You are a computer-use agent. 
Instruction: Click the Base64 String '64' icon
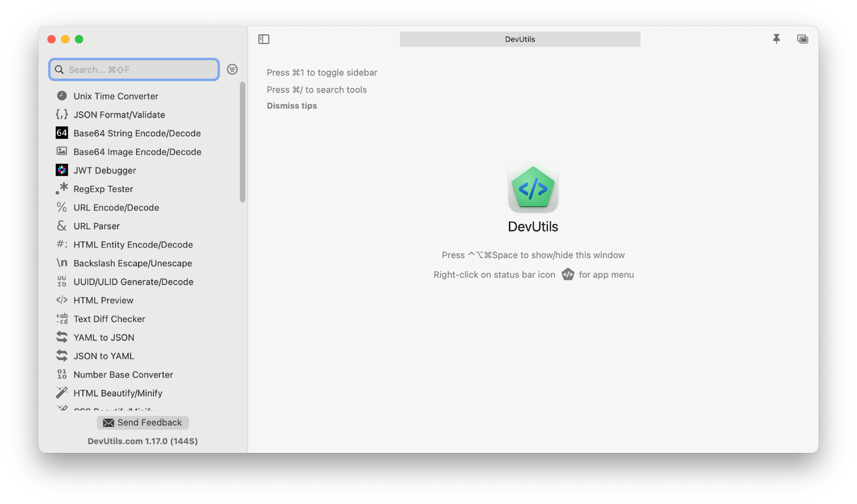62,133
